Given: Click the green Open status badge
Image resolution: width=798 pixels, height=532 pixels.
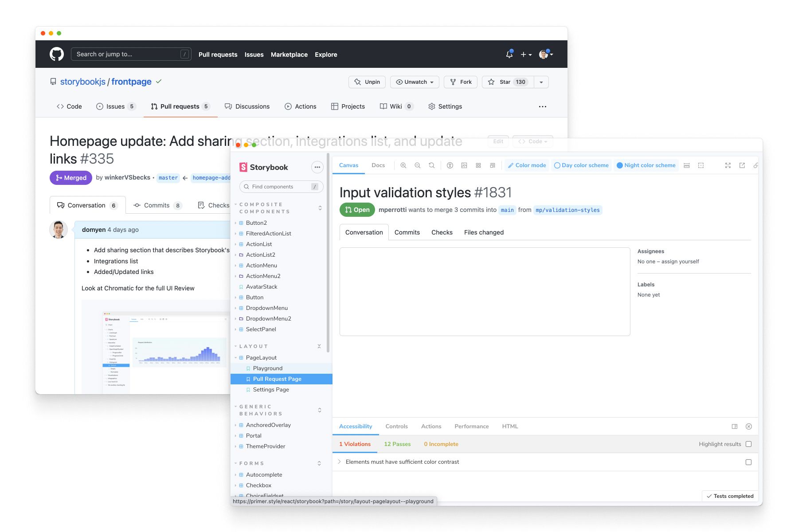Looking at the screenshot, I should coord(357,210).
